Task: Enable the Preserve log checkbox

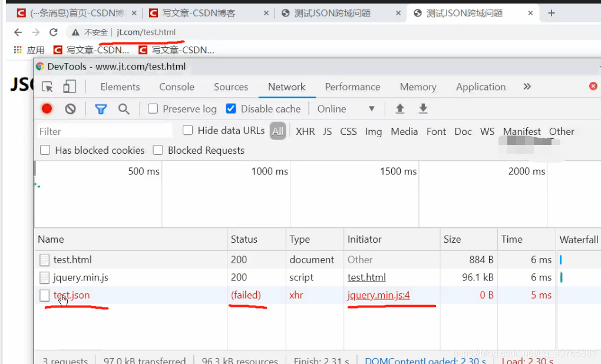Action: pos(153,109)
